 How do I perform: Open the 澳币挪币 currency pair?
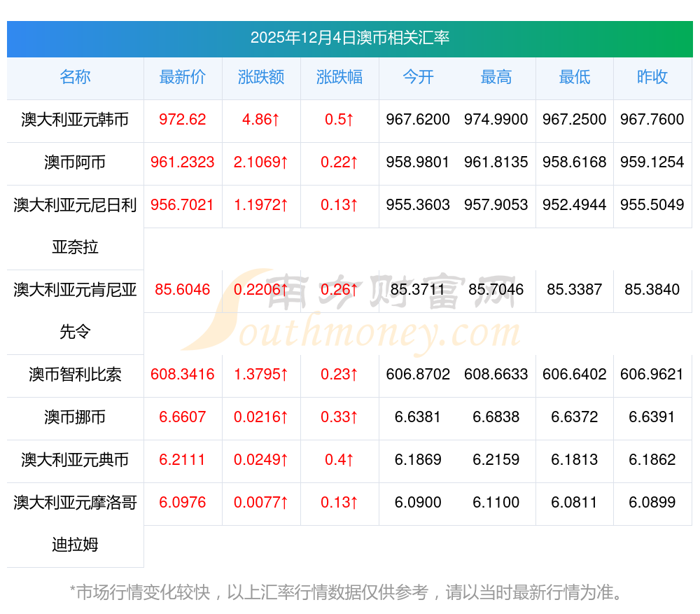click(75, 417)
